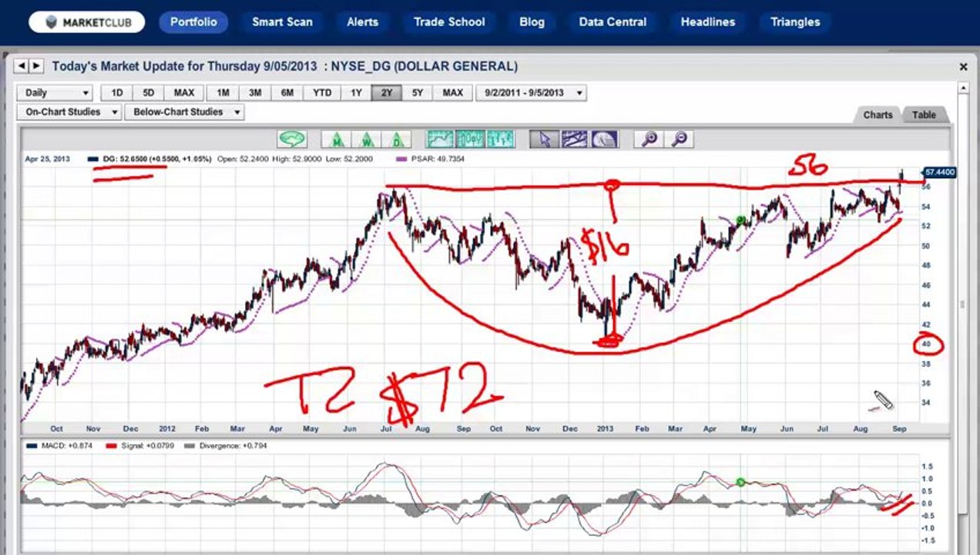Switch to the Charts tab

click(878, 115)
